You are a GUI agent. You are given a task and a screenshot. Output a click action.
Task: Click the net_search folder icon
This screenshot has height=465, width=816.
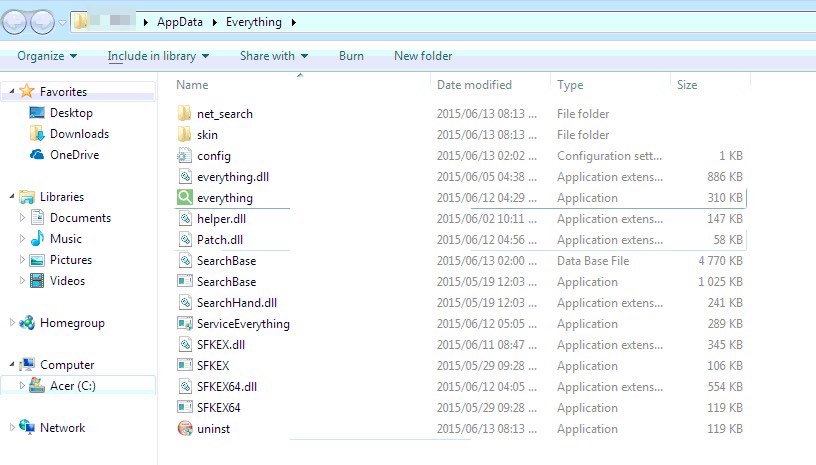184,114
